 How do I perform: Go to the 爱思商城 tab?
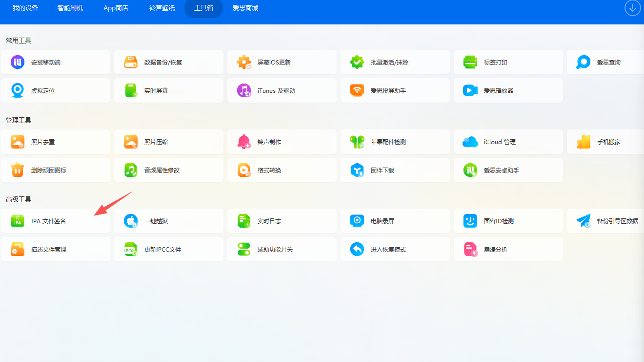pyautogui.click(x=245, y=8)
